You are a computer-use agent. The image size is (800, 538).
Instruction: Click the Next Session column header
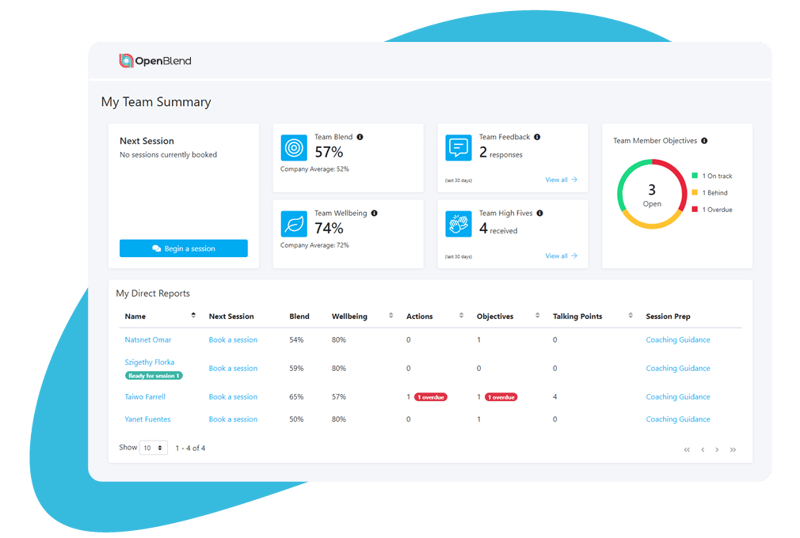click(x=231, y=316)
